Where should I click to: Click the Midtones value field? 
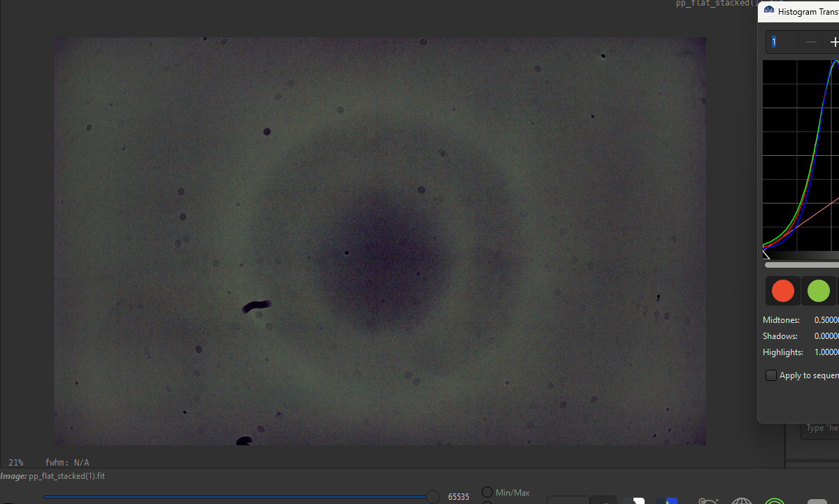[826, 320]
